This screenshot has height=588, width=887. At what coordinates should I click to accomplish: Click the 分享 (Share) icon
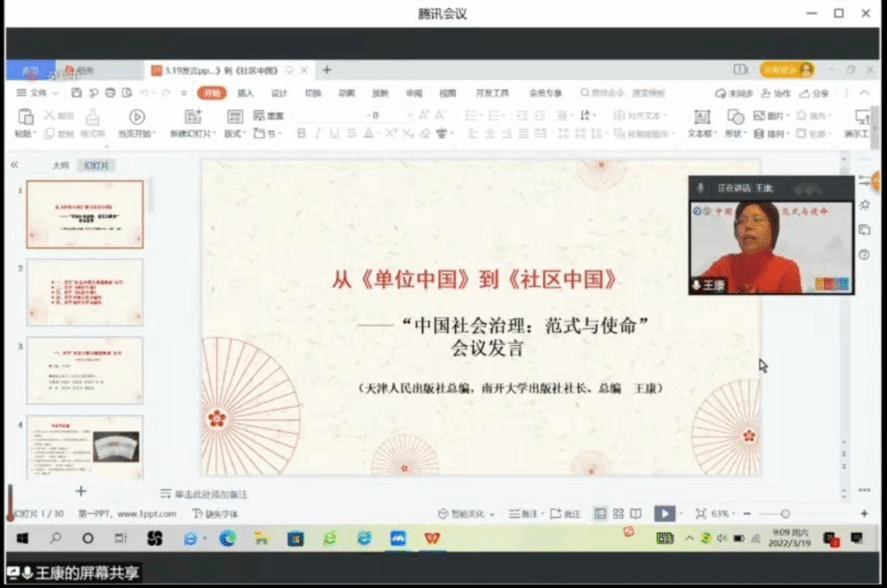click(815, 93)
